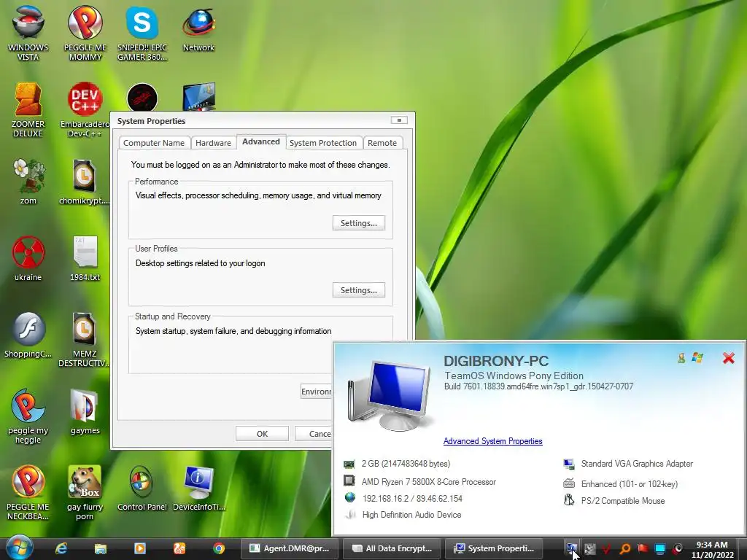
Task: Click the RAM memory chip icon
Action: tap(349, 464)
